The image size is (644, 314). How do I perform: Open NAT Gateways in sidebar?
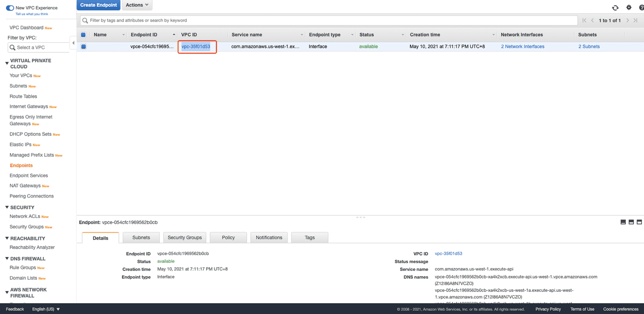(x=25, y=185)
